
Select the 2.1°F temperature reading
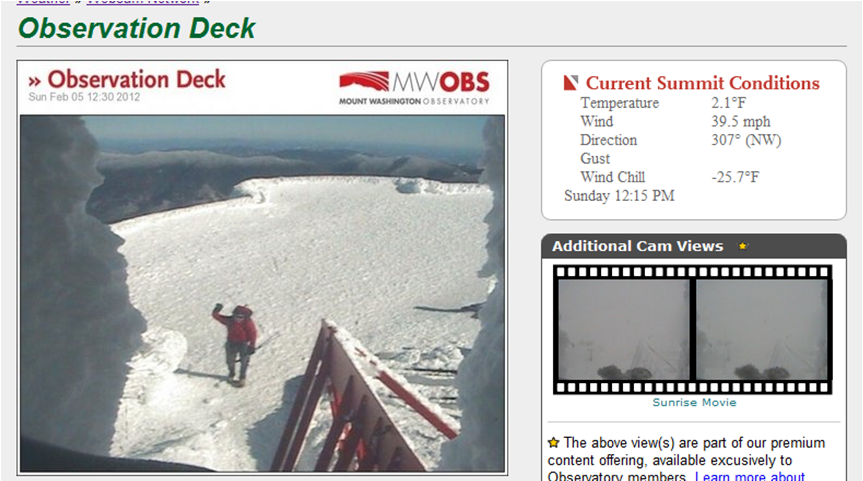tap(728, 103)
